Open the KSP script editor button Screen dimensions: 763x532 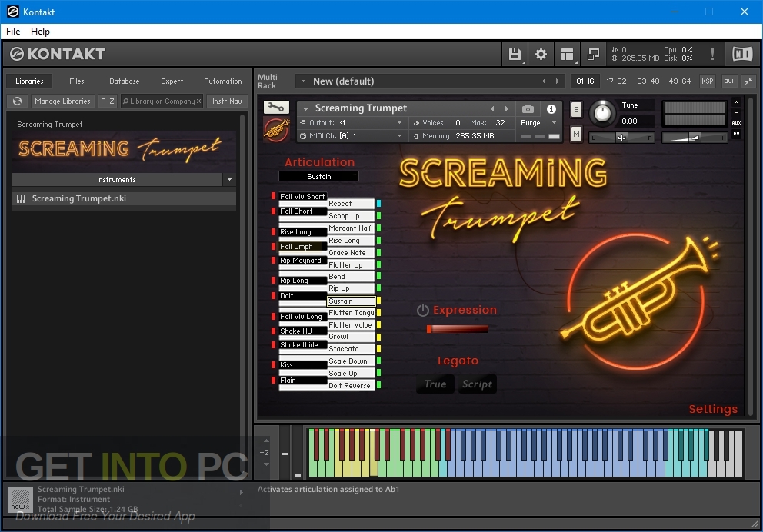click(x=708, y=81)
